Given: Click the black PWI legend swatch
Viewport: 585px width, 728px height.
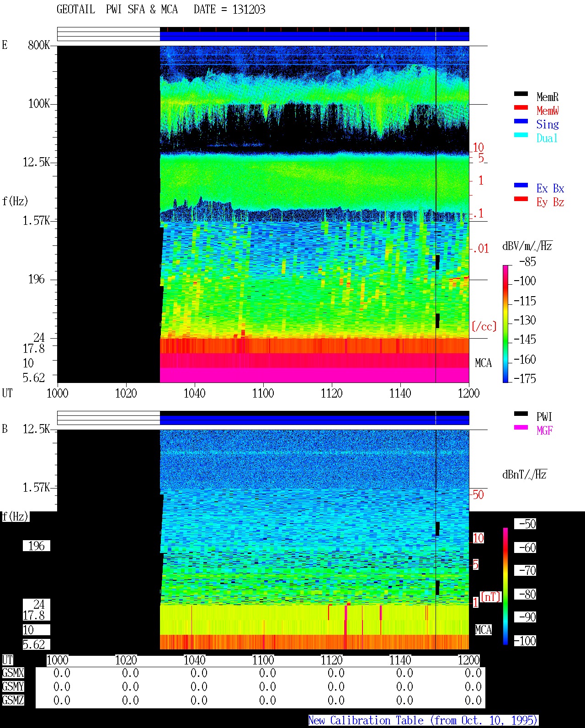Looking at the screenshot, I should click(521, 414).
